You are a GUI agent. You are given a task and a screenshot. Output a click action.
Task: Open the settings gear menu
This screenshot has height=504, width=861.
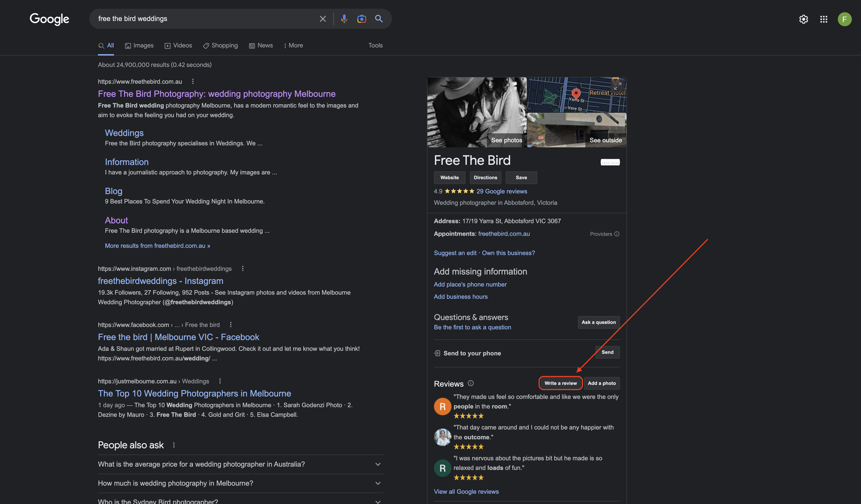(x=803, y=19)
